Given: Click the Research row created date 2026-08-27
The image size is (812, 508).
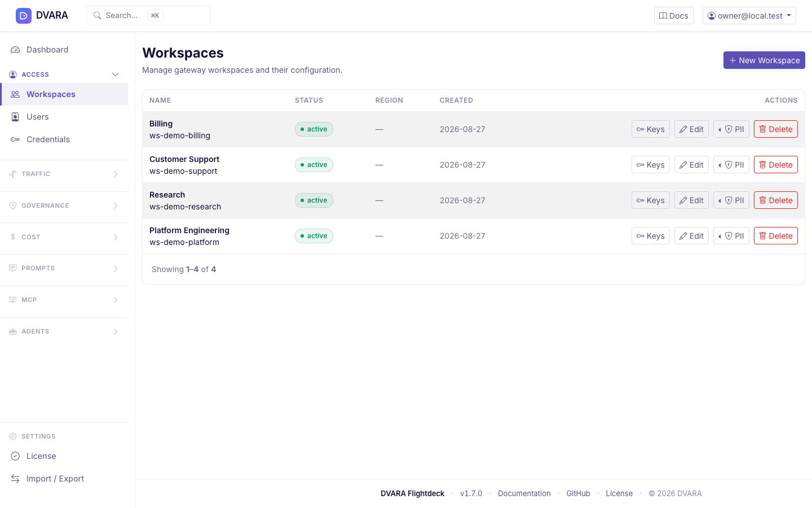Looking at the screenshot, I should [x=462, y=200].
